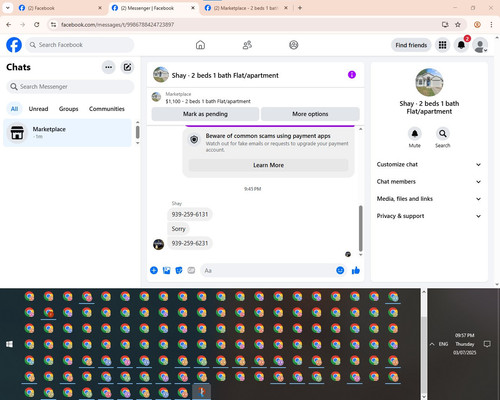The width and height of the screenshot is (500, 400).
Task: Open the Friends icon in top navigation
Action: point(247,45)
